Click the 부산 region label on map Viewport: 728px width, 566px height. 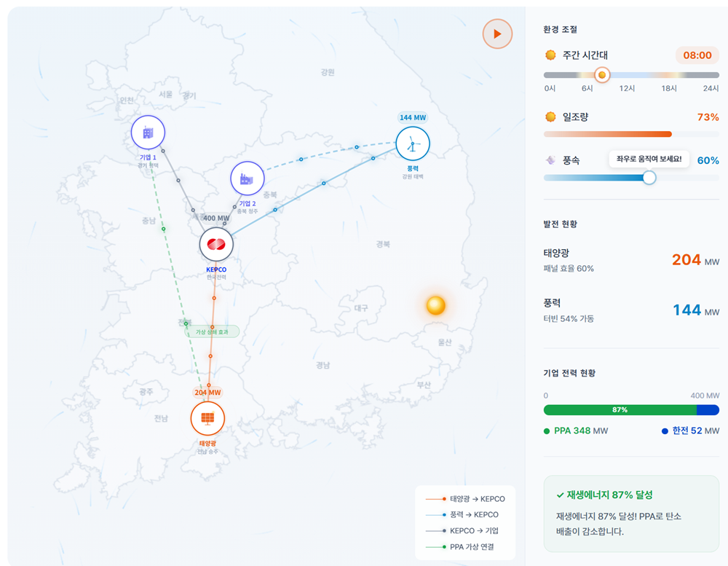424,385
